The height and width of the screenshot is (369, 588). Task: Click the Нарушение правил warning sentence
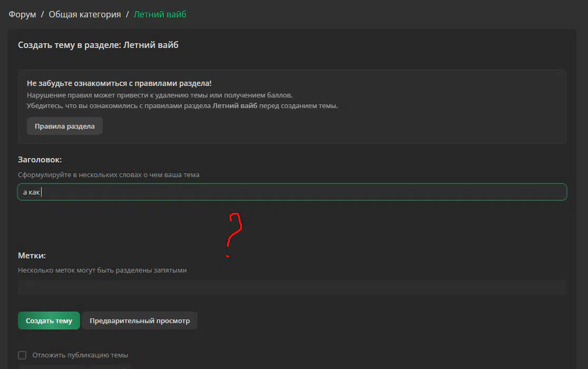click(160, 95)
